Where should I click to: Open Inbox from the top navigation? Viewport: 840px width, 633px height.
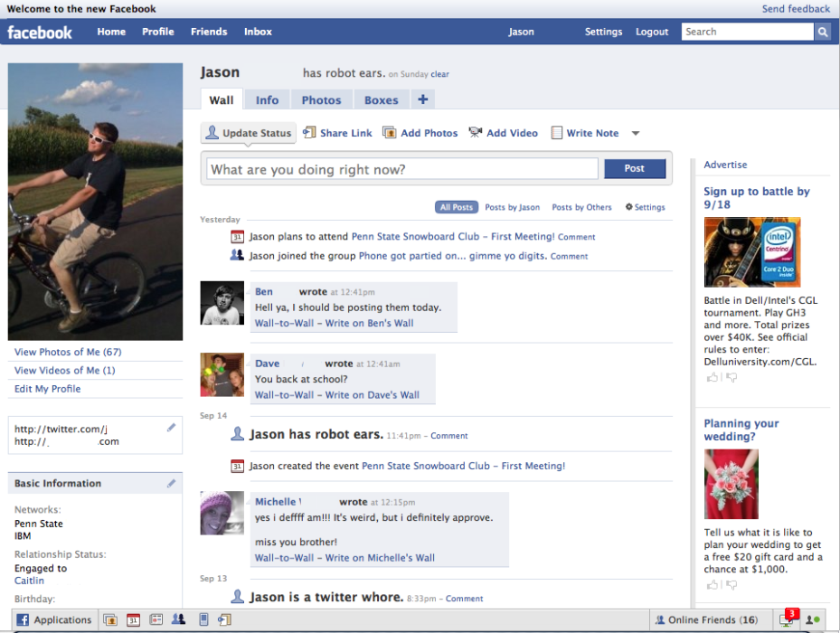(258, 32)
